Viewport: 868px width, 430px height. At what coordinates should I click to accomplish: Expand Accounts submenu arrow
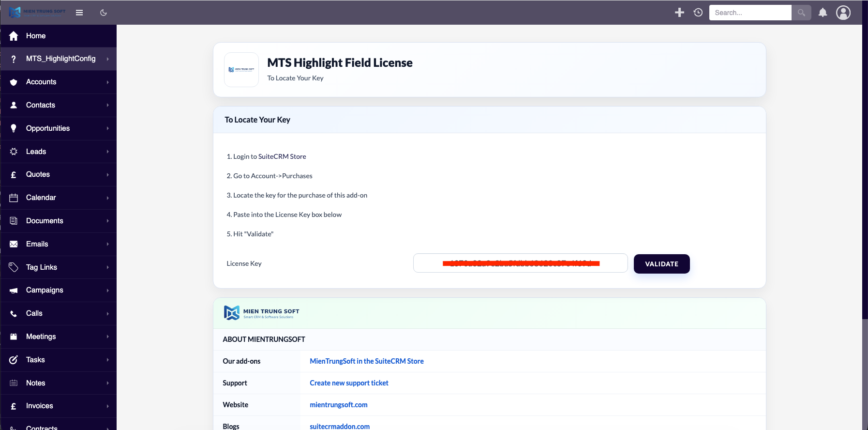pyautogui.click(x=108, y=82)
